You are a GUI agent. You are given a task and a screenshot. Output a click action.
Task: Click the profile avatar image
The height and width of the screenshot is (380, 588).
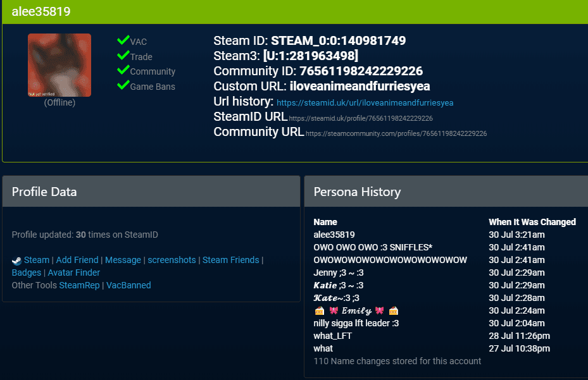(x=59, y=65)
